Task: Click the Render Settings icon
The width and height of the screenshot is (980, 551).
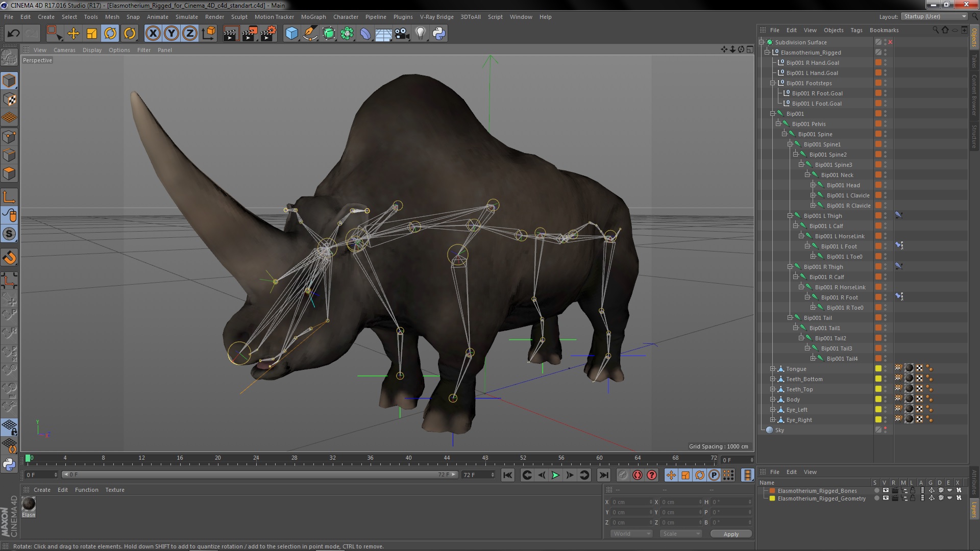Action: click(x=268, y=33)
